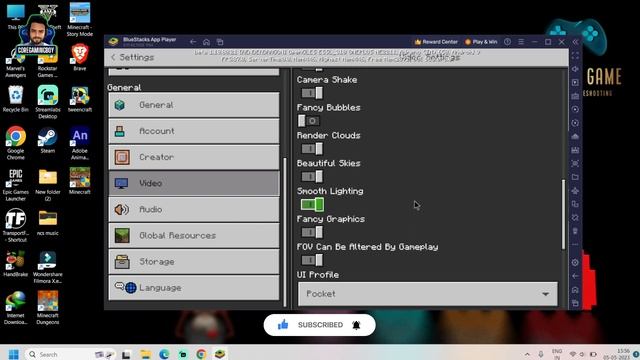Go back using the Settings back chevron
Viewport: 640px width, 360px height.
pos(113,57)
